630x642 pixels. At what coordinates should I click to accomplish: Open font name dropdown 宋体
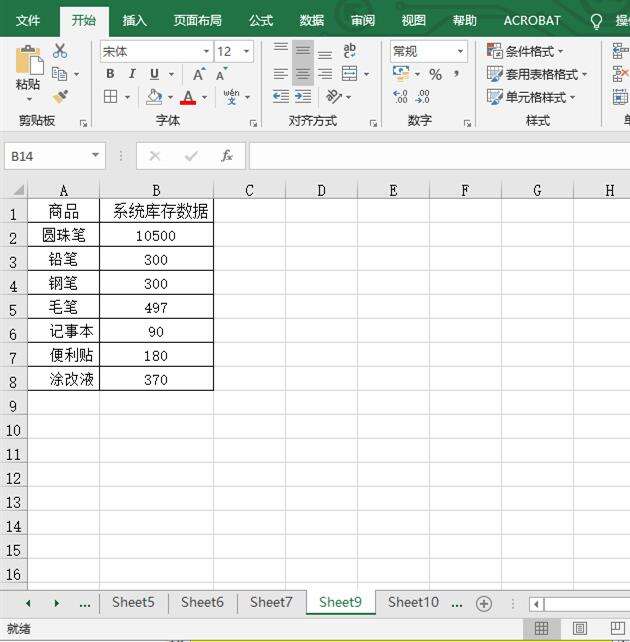click(206, 52)
